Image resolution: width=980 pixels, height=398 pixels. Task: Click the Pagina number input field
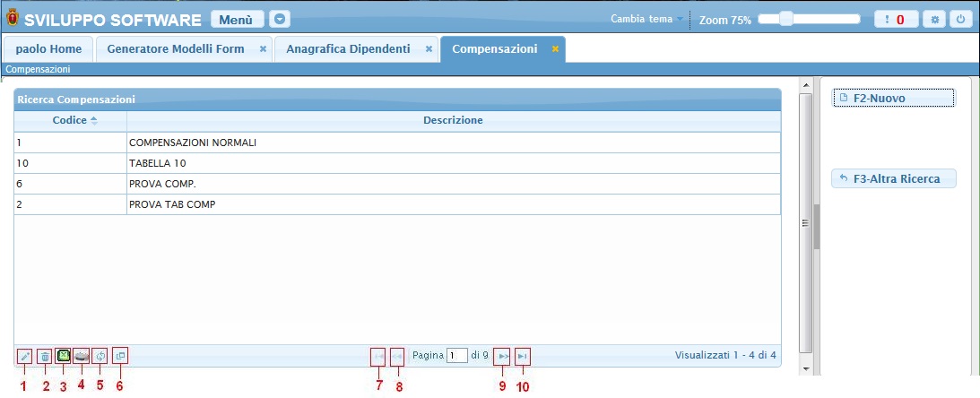tap(457, 356)
